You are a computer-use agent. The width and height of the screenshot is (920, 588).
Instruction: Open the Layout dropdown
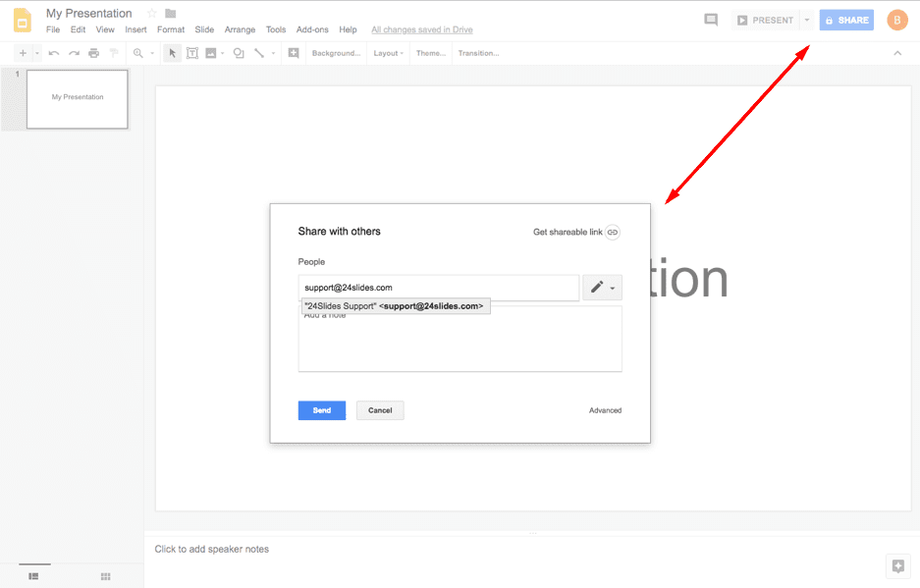pyautogui.click(x=389, y=53)
